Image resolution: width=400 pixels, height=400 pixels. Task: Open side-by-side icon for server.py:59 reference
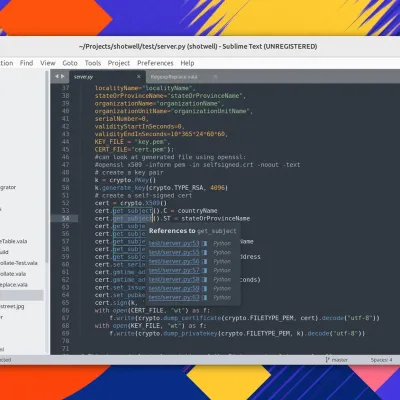(204, 289)
